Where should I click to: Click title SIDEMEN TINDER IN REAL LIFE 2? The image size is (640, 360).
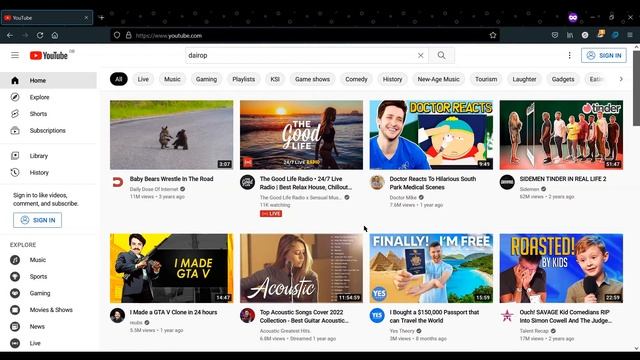pyautogui.click(x=563, y=179)
